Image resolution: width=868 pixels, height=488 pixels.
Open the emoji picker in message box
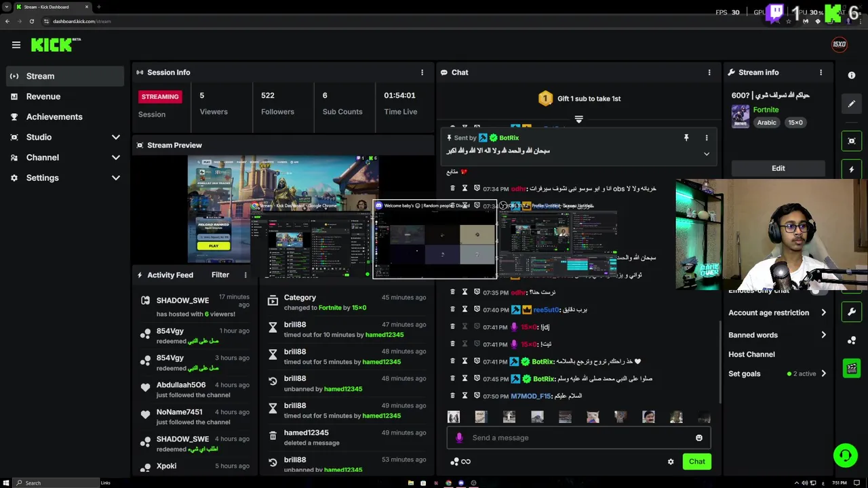(699, 438)
